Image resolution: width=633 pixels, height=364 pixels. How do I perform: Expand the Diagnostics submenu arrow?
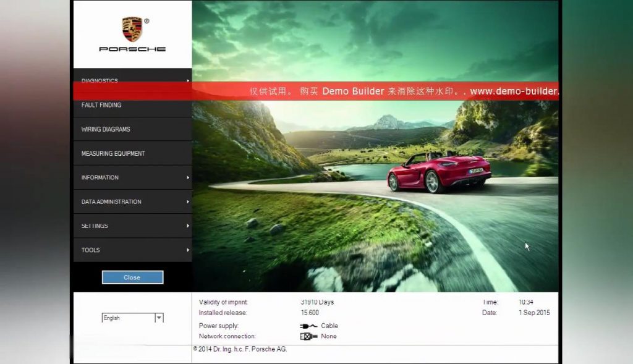188,80
